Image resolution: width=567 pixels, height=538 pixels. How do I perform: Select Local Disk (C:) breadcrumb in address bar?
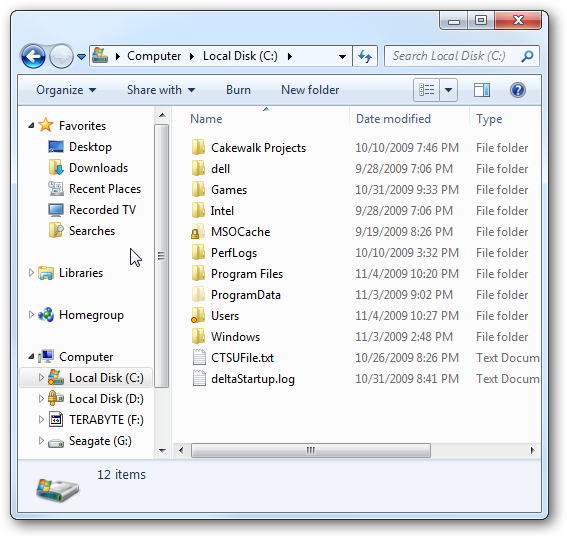coord(240,56)
